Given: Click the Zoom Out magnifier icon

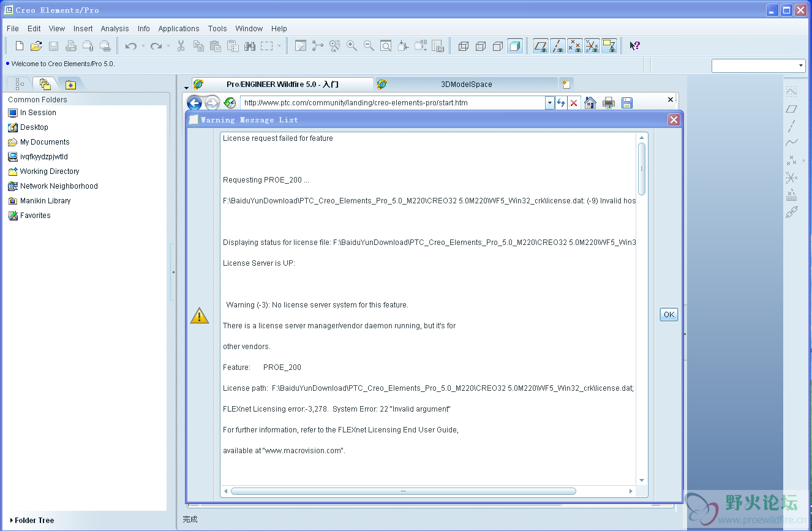Looking at the screenshot, I should tap(369, 46).
